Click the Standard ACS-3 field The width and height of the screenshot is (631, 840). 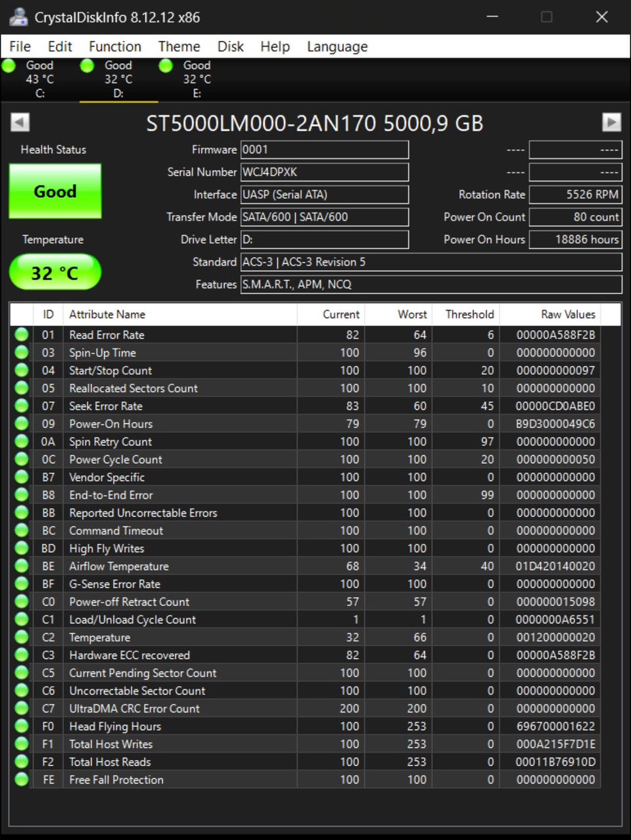point(431,262)
